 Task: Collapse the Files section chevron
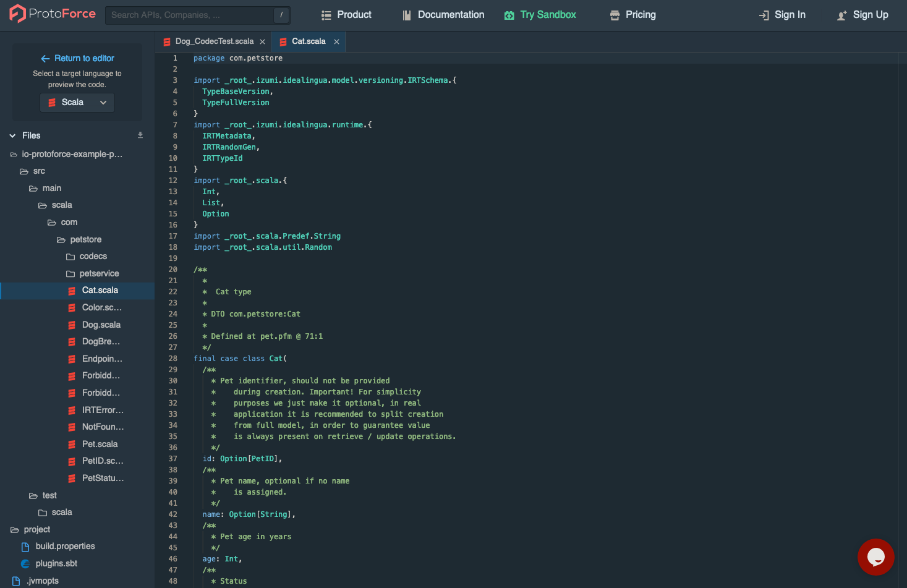pyautogui.click(x=12, y=135)
